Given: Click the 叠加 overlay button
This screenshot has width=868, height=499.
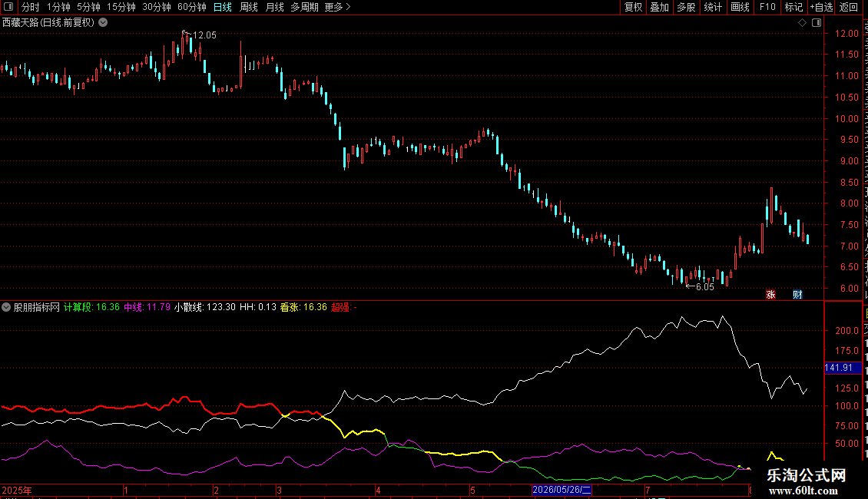Looking at the screenshot, I should [659, 7].
